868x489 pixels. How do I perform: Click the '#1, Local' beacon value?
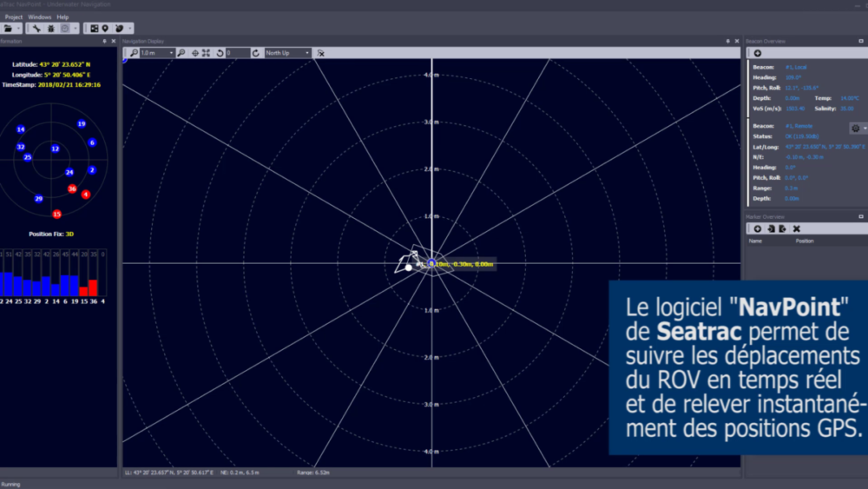[x=796, y=67]
